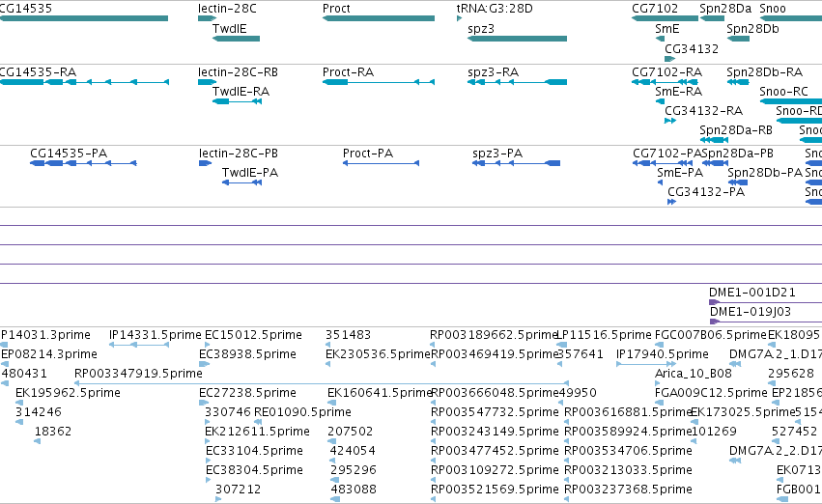Select the EK195962.5prime EST arrow

click(x=19, y=403)
